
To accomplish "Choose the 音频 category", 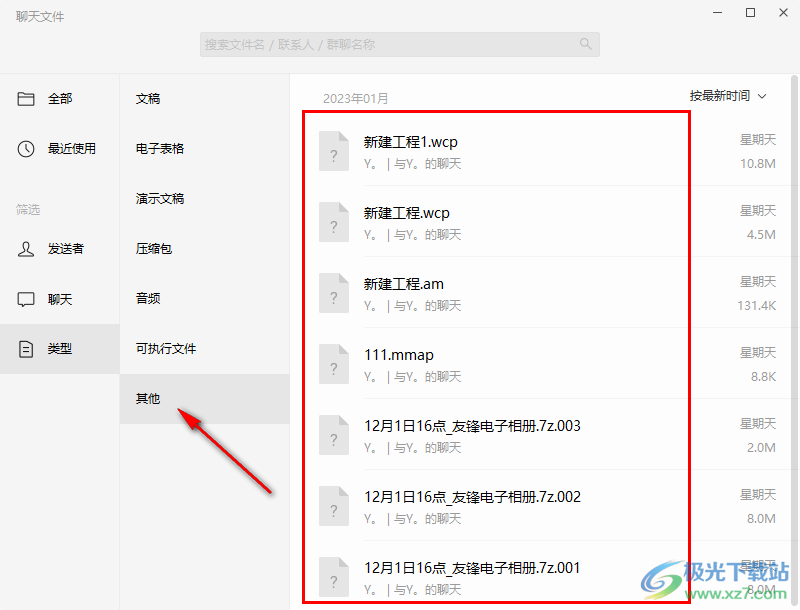I will pyautogui.click(x=147, y=299).
